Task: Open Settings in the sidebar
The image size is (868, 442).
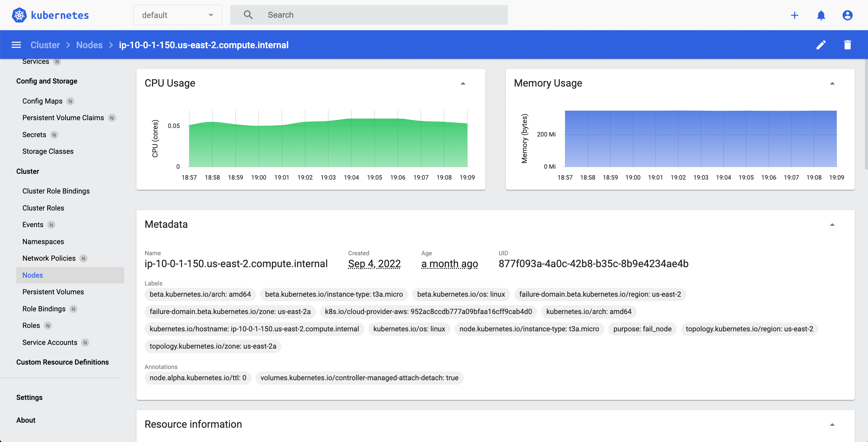Action: [30, 398]
